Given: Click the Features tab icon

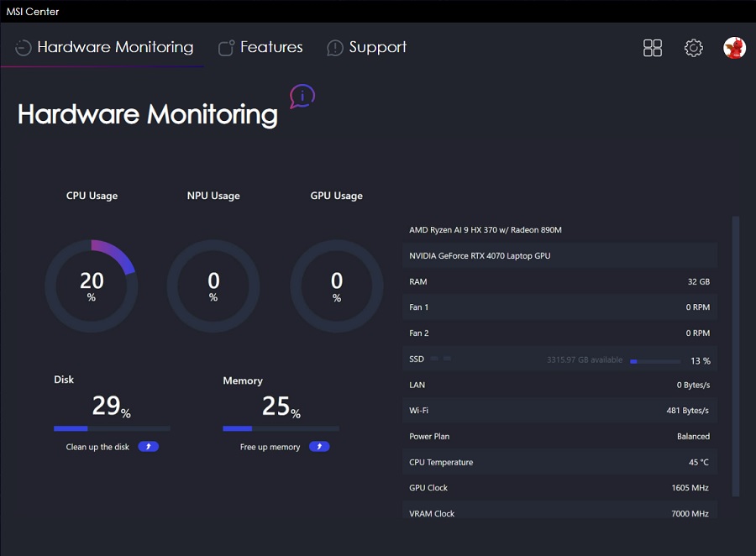Looking at the screenshot, I should click(x=226, y=48).
